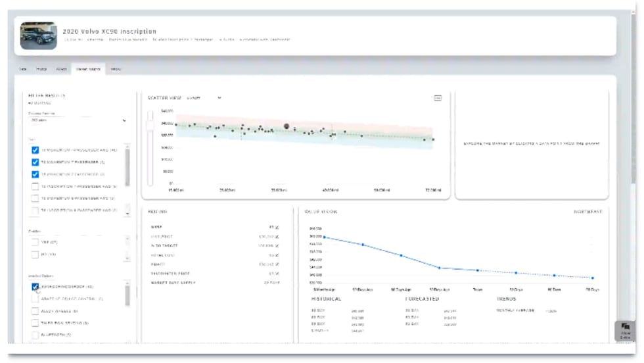Click the 2020 Volvo XC90 Inscription title

tap(109, 31)
